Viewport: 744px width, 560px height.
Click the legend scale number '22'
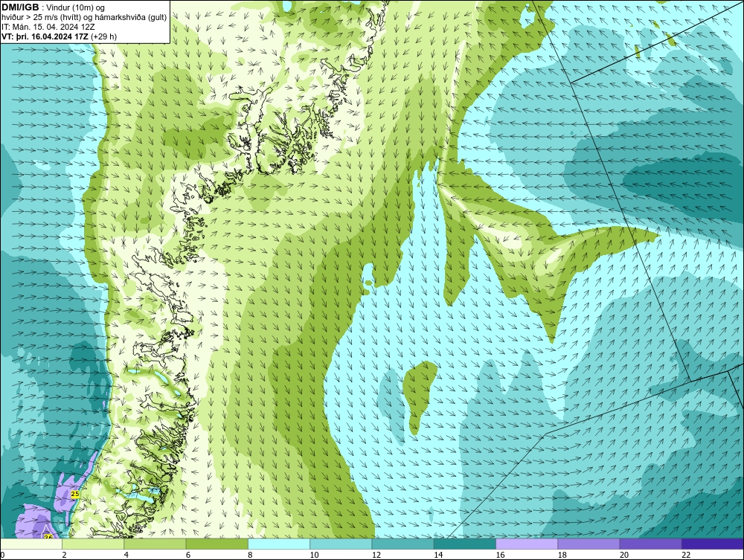686,556
